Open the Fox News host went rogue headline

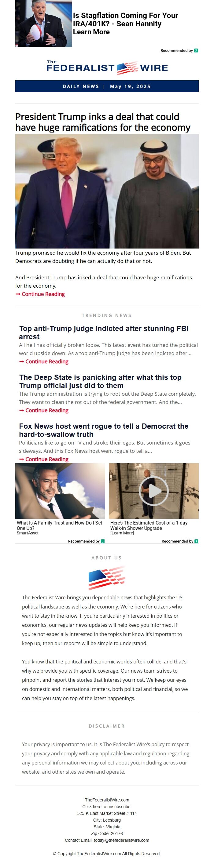click(104, 430)
